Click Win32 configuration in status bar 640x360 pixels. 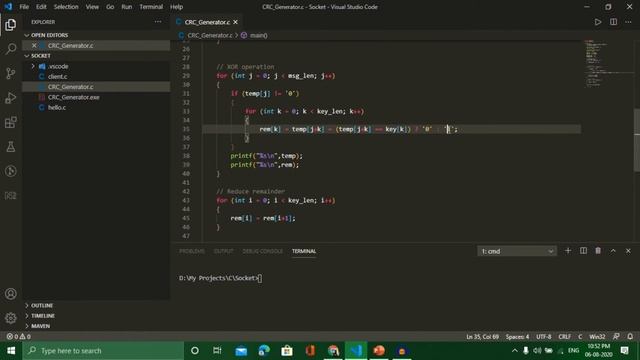pyautogui.click(x=597, y=337)
